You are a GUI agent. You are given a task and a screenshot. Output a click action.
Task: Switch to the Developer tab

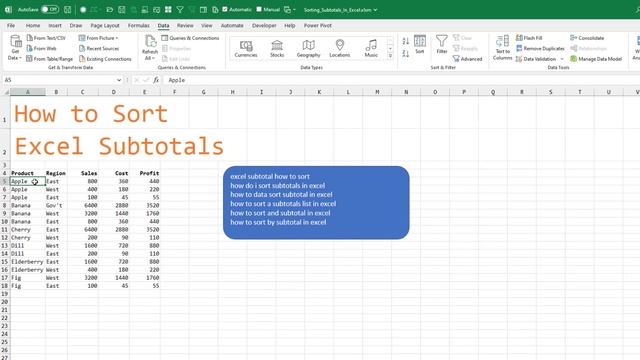[264, 25]
